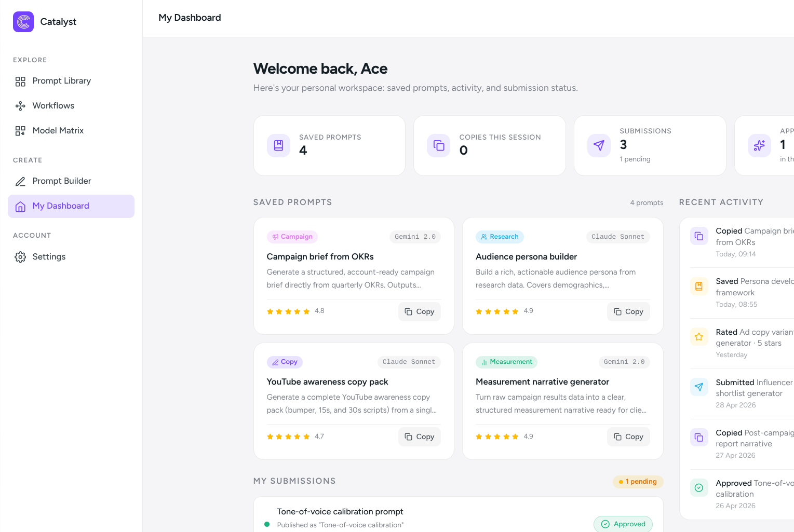Click check icon for Approved Tone-of-voice activity
The height and width of the screenshot is (532, 794).
[699, 488]
